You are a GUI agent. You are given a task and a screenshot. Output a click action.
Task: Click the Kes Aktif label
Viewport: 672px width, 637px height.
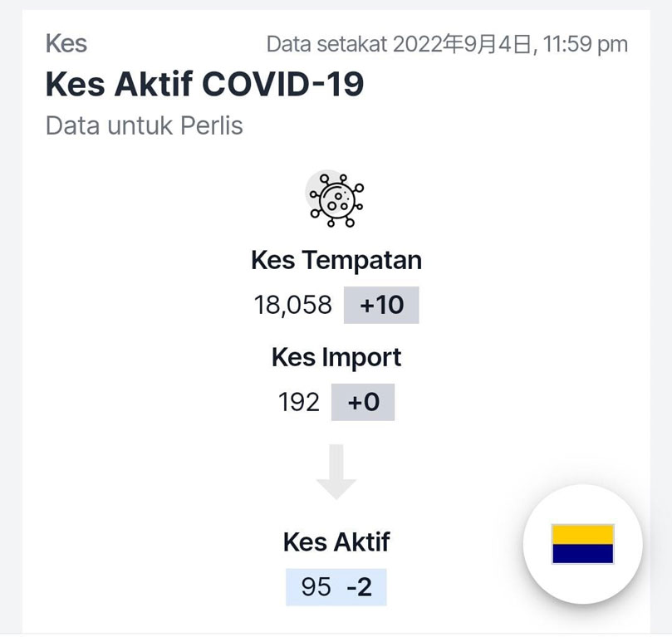click(x=336, y=541)
